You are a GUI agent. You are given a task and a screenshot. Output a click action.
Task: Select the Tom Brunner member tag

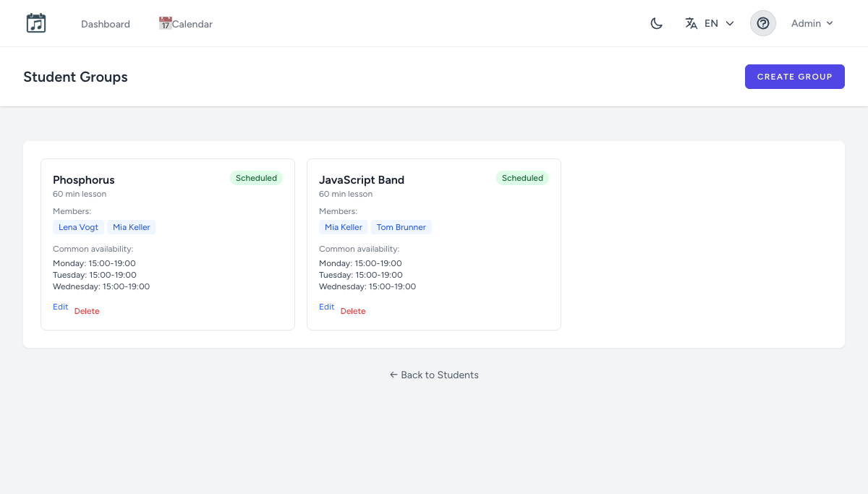(401, 227)
